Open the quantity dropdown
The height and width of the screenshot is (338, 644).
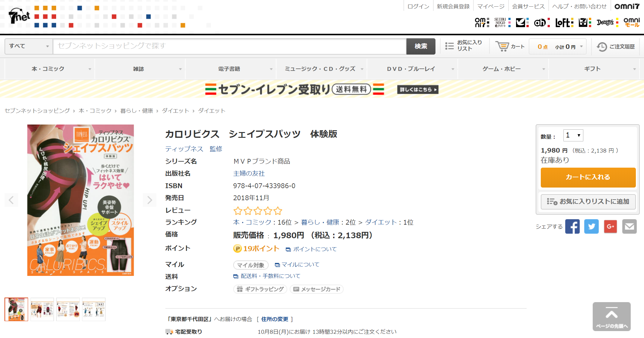point(573,135)
